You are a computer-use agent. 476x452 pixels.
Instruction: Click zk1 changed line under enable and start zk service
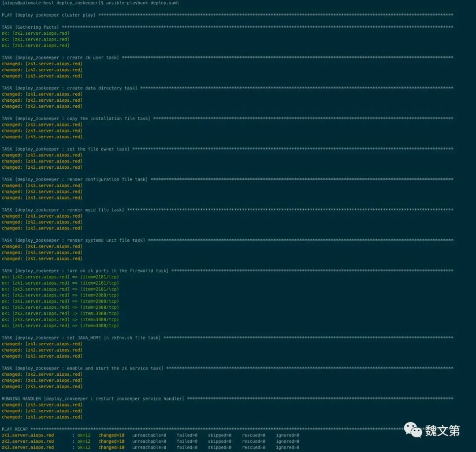(x=42, y=380)
